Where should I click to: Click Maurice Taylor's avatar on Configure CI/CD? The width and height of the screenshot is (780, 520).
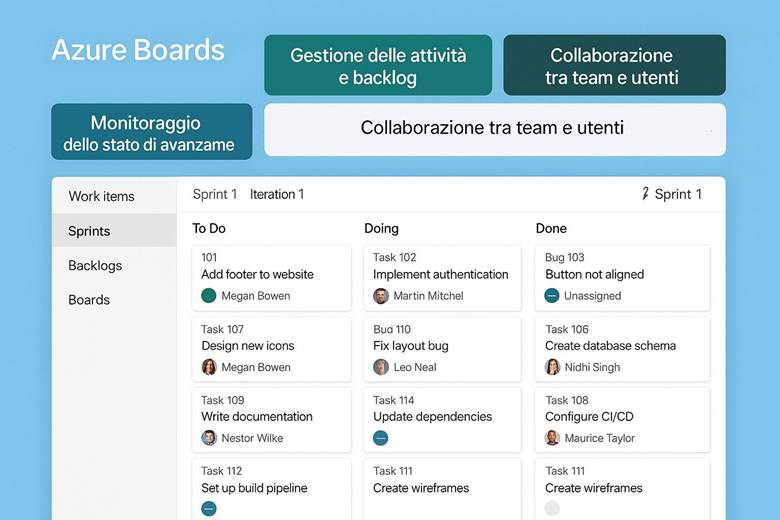coord(553,438)
